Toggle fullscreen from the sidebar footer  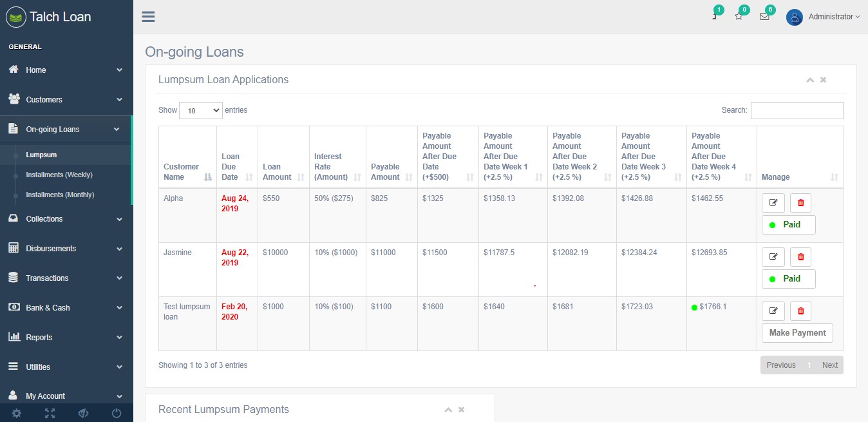[x=50, y=413]
